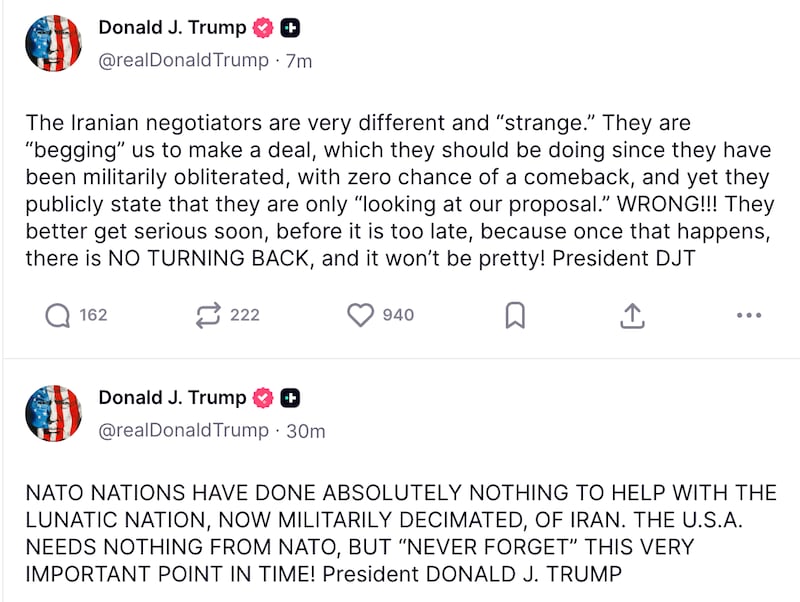Click the verified badge on the first tweet
The height and width of the screenshot is (602, 800).
coord(261,27)
